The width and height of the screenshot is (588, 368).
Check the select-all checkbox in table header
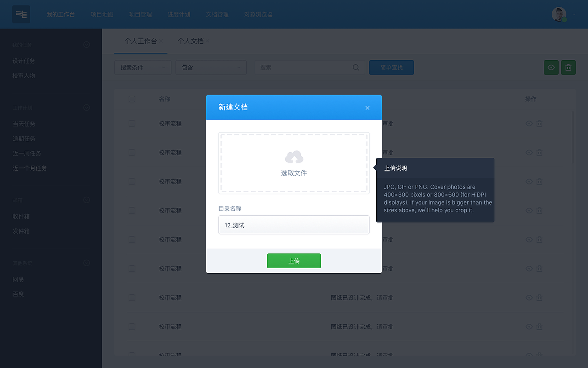click(x=132, y=99)
